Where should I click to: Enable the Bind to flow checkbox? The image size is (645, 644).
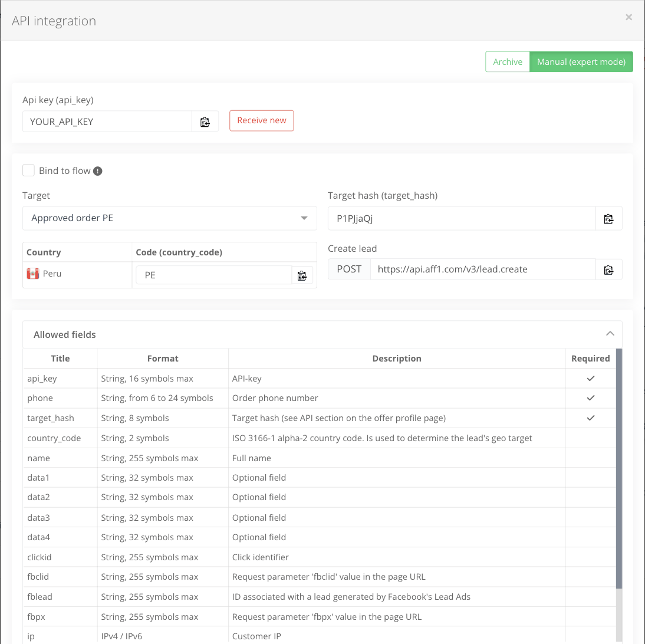[x=28, y=170]
